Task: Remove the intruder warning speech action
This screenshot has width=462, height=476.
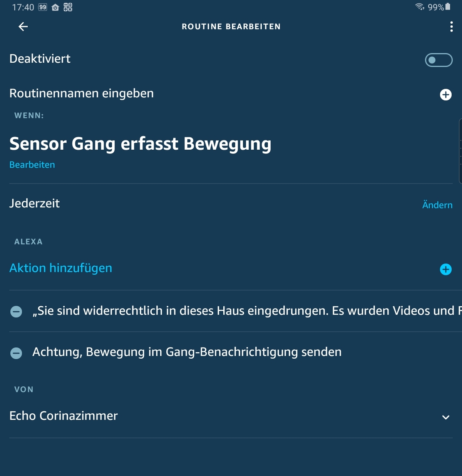Action: pos(16,312)
